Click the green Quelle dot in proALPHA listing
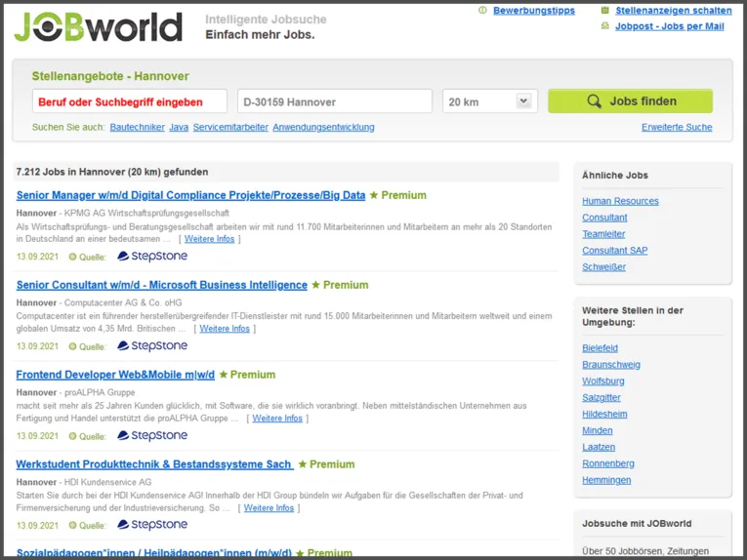Screen dimensions: 747x560 click(72, 436)
